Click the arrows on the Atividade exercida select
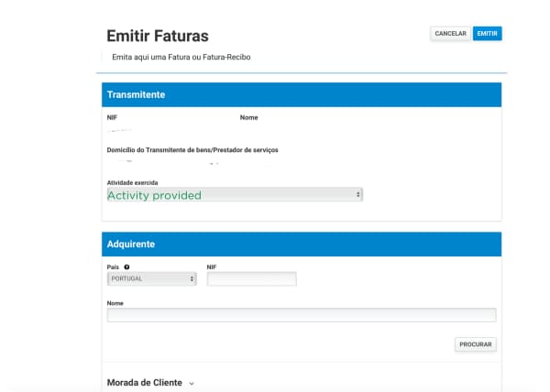This screenshot has height=392, width=550. click(x=357, y=194)
